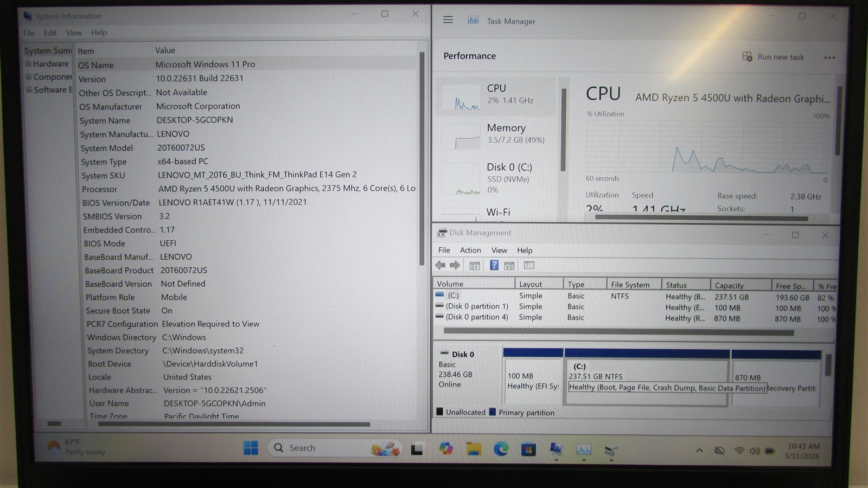
Task: Click Value column header in System Information
Action: coord(285,50)
